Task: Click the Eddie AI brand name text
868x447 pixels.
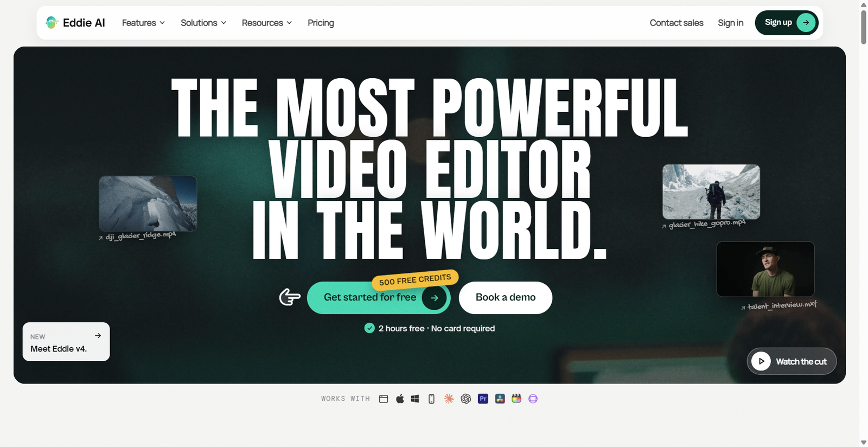Action: click(84, 23)
